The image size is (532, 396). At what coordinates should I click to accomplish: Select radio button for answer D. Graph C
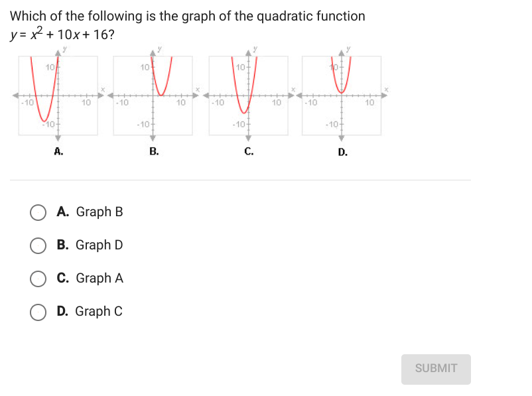coord(38,311)
